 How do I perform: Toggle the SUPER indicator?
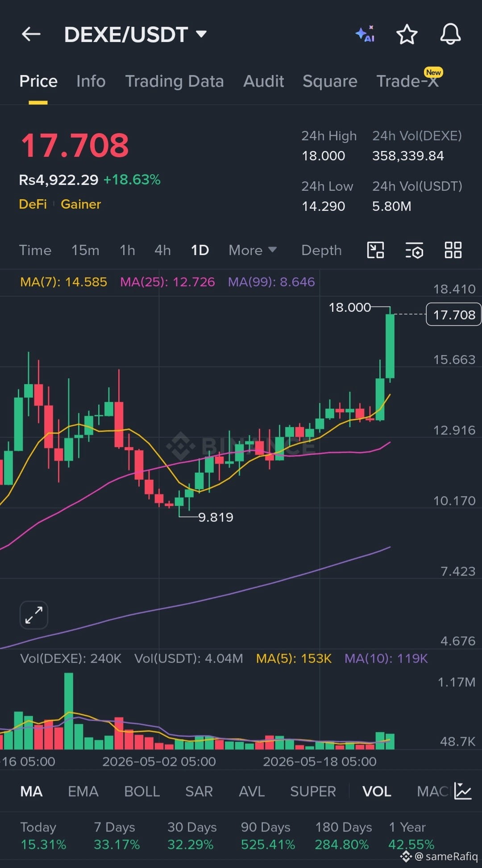click(313, 792)
